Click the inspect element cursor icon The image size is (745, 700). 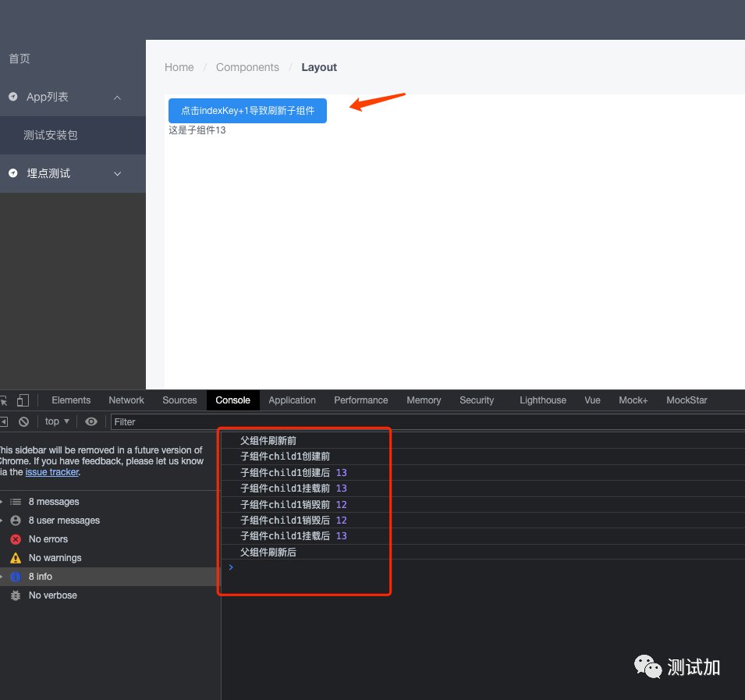point(4,400)
